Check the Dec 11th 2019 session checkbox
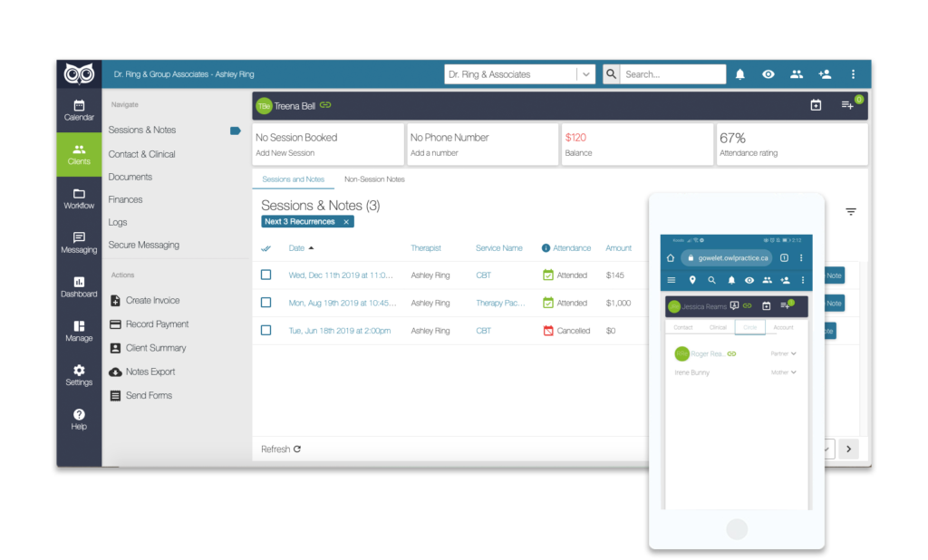The height and width of the screenshot is (560, 928). pyautogui.click(x=266, y=275)
